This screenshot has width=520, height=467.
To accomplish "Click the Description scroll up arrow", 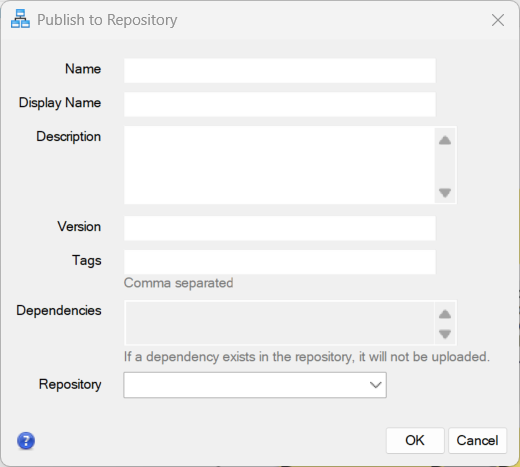I will (445, 140).
